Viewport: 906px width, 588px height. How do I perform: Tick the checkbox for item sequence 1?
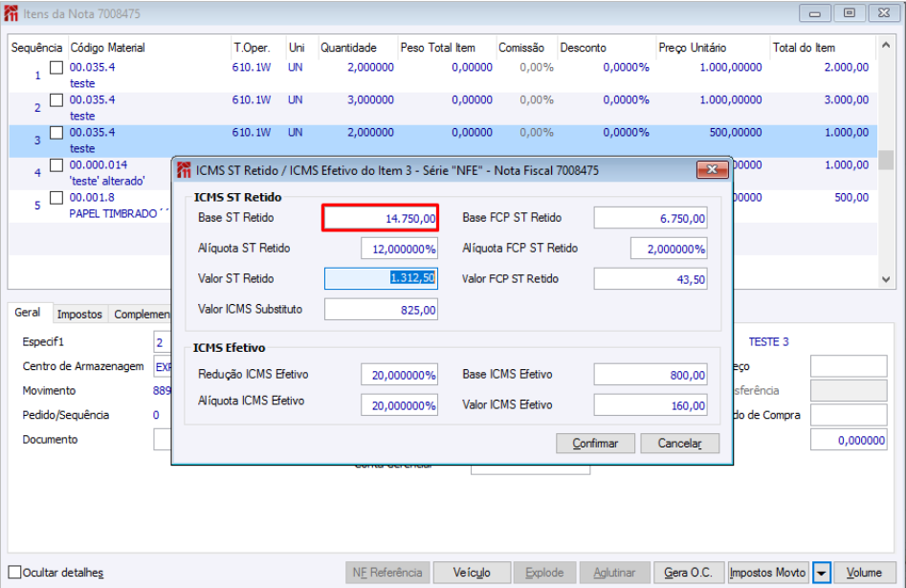tap(56, 68)
